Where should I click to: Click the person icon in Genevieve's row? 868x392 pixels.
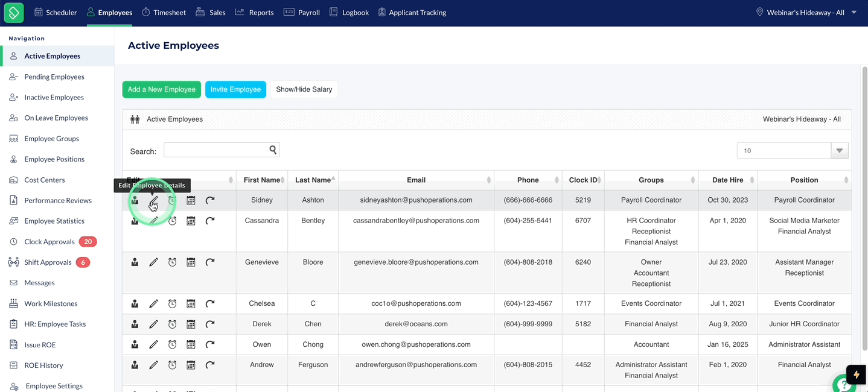(135, 262)
